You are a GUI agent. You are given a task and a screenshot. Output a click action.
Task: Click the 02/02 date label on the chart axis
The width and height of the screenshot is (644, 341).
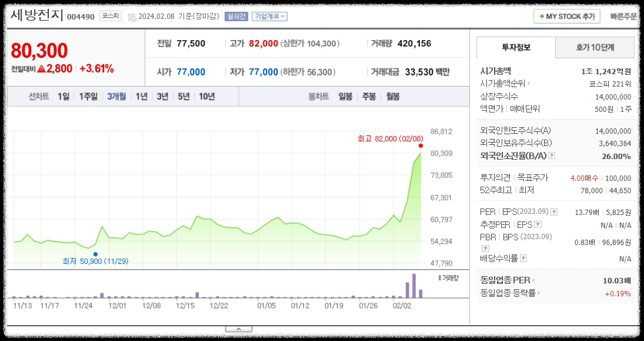402,306
